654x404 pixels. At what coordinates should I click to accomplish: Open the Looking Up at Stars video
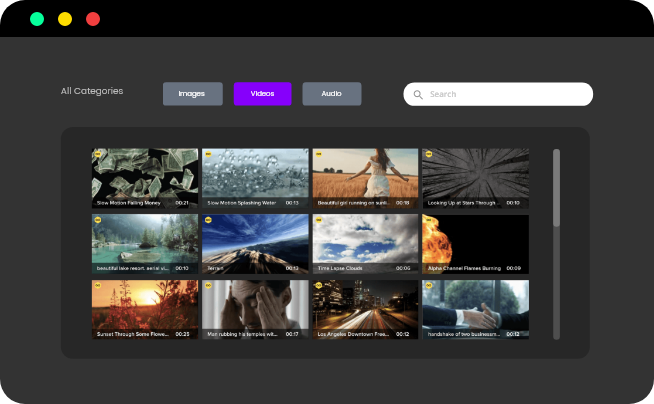pos(475,175)
